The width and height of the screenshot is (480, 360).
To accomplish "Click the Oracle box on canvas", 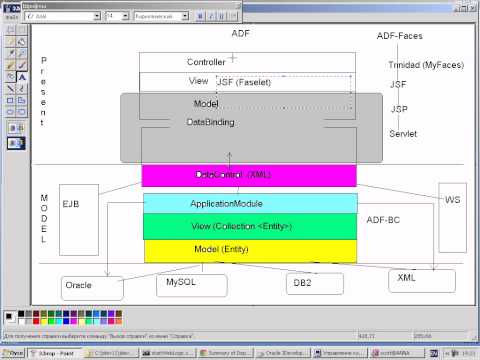I will click(92, 288).
